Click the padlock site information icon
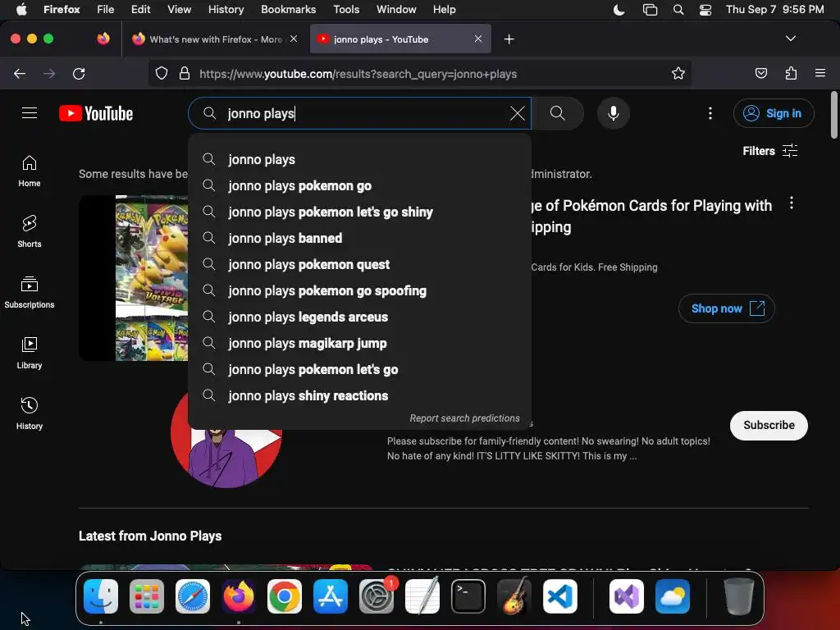 185,73
